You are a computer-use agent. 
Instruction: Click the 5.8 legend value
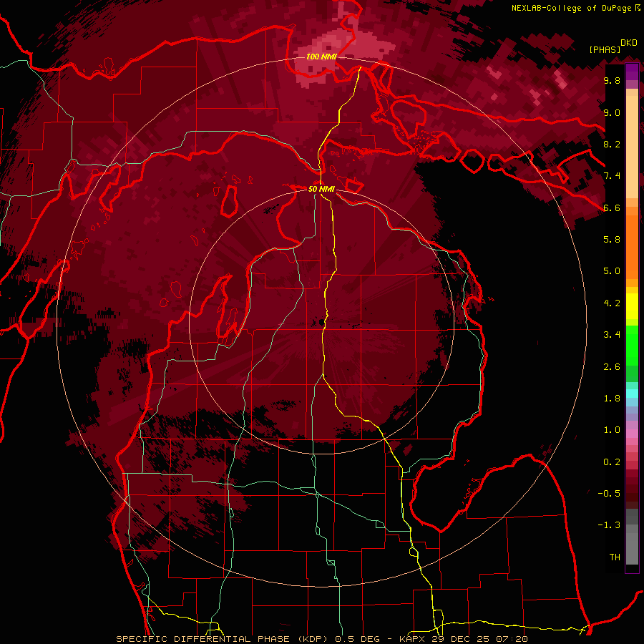tap(612, 240)
